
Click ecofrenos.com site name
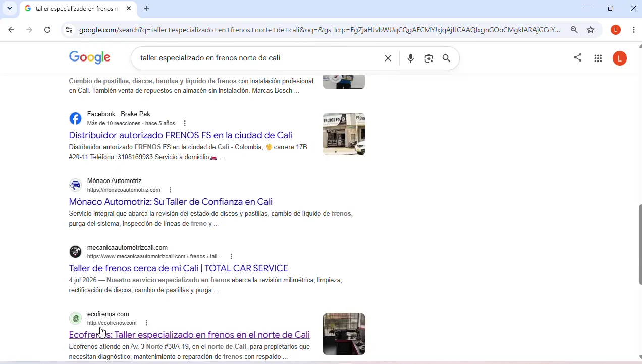tap(108, 314)
